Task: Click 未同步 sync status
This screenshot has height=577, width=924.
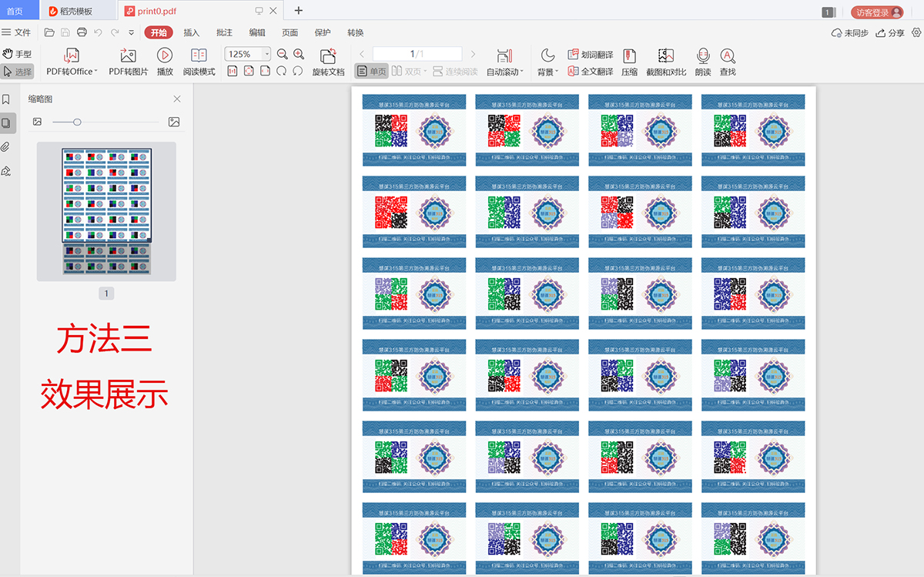Action: (850, 33)
